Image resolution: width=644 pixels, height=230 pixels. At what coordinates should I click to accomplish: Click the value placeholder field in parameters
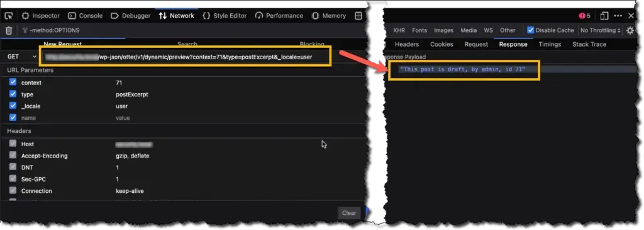(123, 118)
